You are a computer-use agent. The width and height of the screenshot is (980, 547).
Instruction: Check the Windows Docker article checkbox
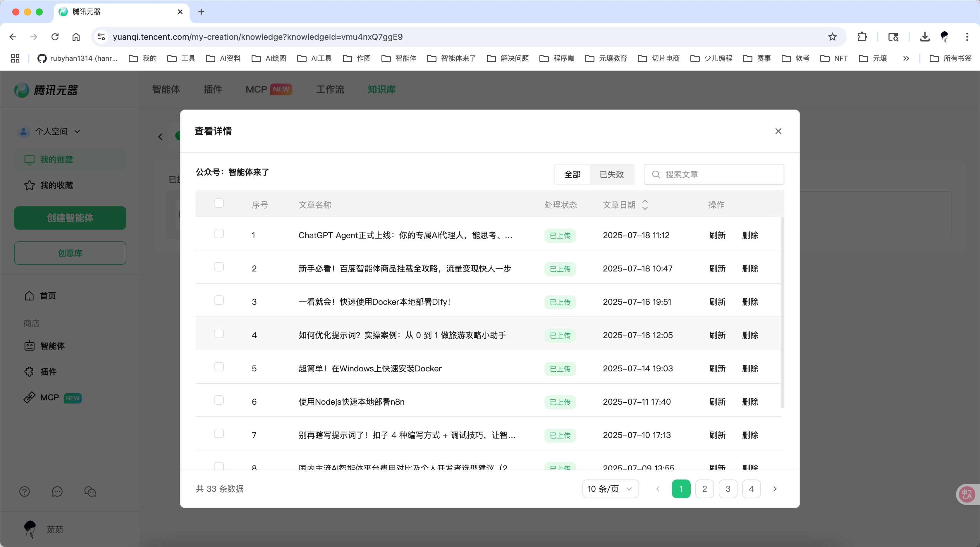point(219,366)
